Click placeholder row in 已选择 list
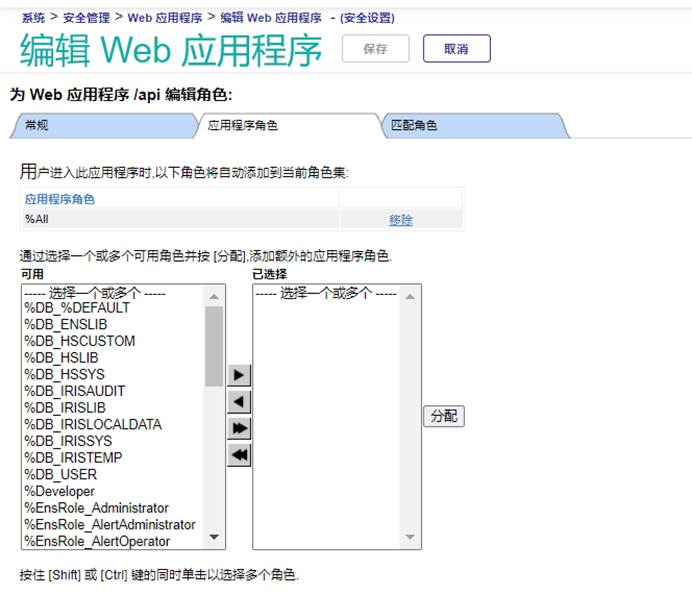 tap(326, 293)
